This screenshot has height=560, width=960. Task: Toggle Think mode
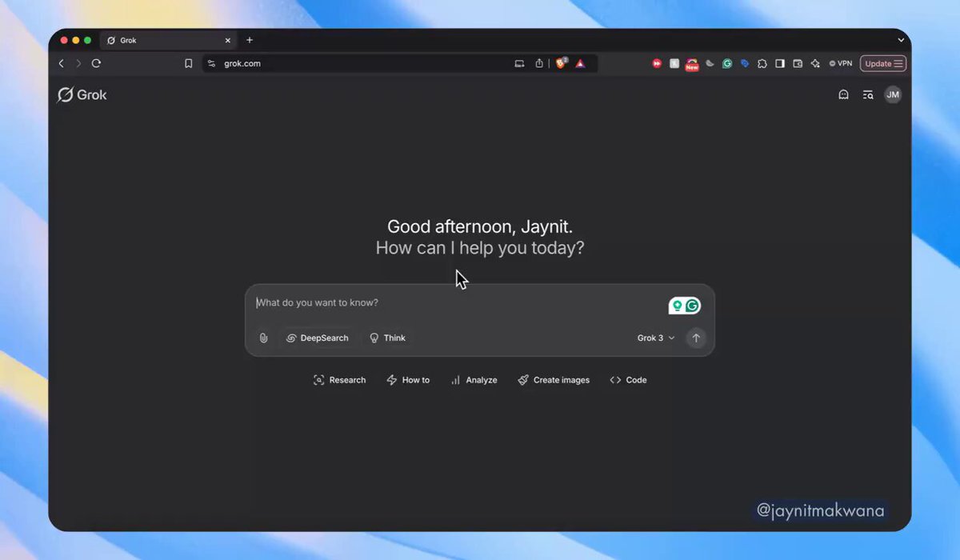(x=387, y=338)
